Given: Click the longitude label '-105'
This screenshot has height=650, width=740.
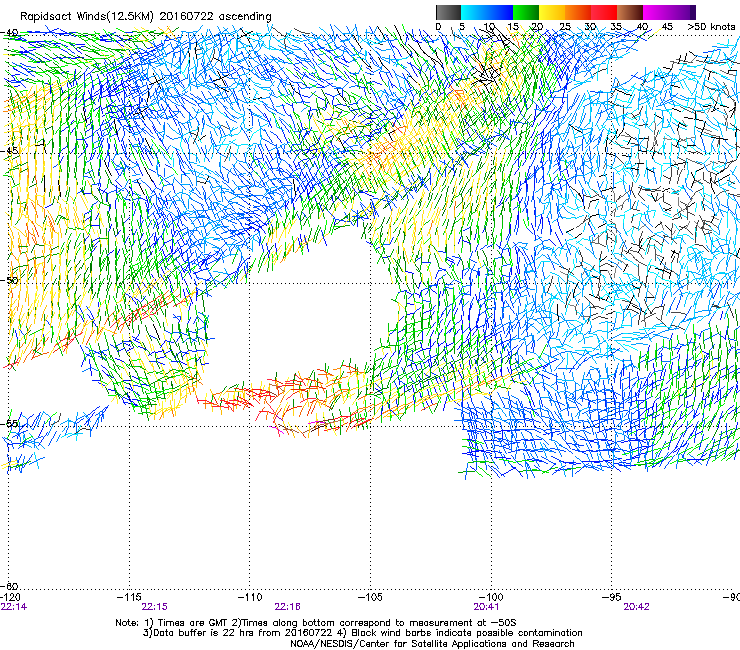Looking at the screenshot, I should [370, 597].
